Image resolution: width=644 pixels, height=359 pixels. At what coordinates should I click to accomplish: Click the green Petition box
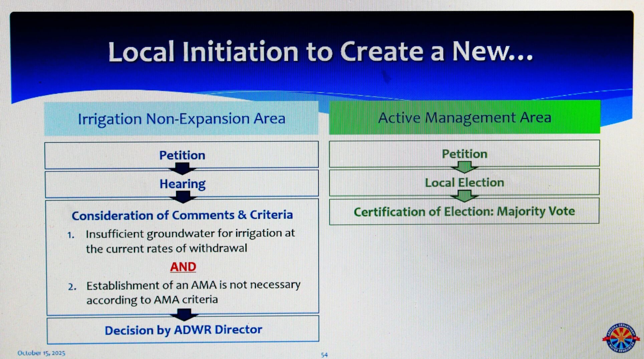(464, 154)
